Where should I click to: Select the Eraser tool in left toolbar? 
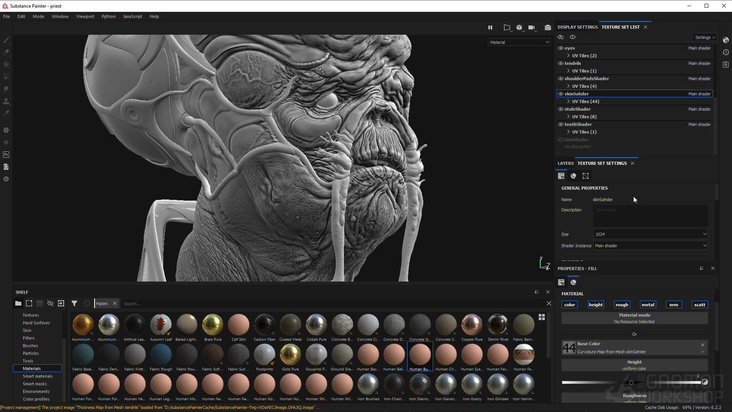pos(6,52)
